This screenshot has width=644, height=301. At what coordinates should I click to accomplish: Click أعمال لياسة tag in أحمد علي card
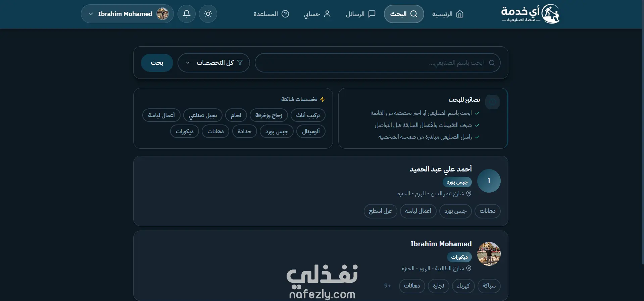coord(418,211)
